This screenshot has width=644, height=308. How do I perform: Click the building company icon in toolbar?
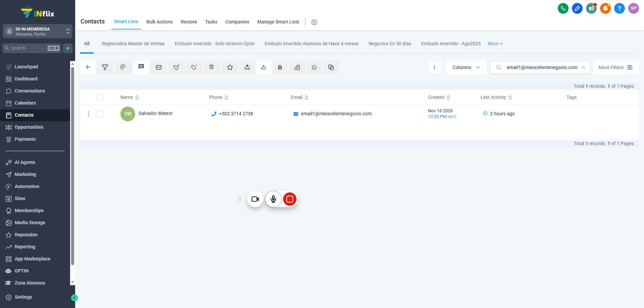297,67
